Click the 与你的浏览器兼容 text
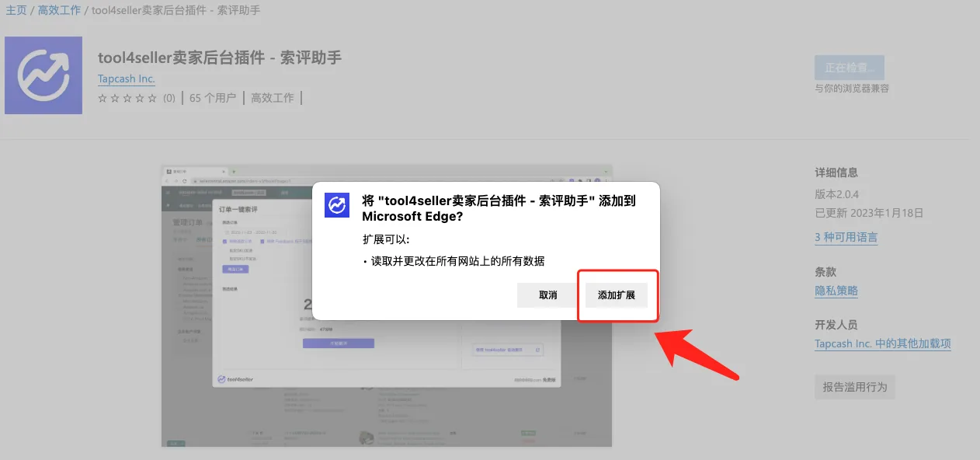This screenshot has width=980, height=460. (x=852, y=89)
